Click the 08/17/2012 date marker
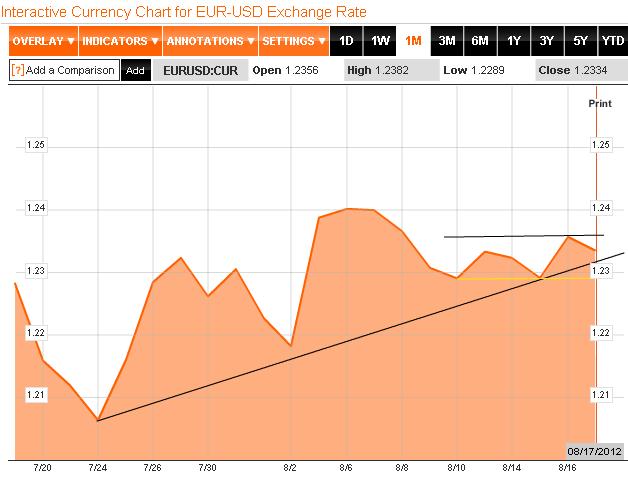 [594, 451]
